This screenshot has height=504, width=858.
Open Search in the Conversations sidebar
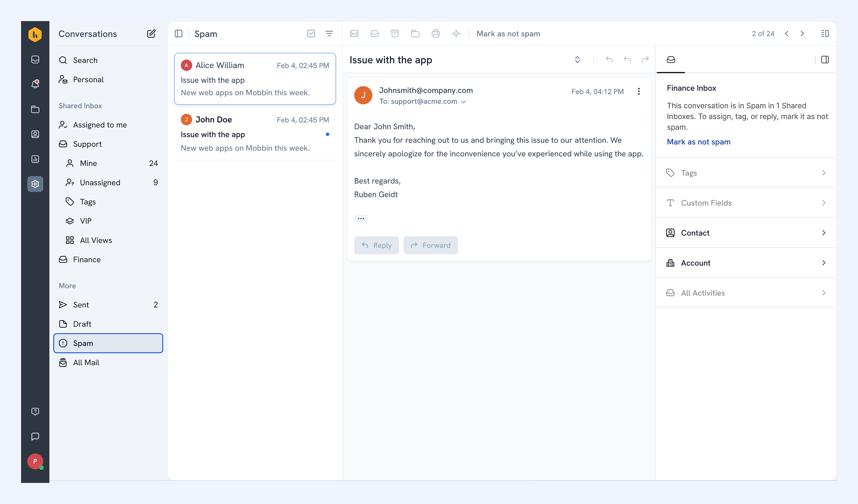click(108, 60)
